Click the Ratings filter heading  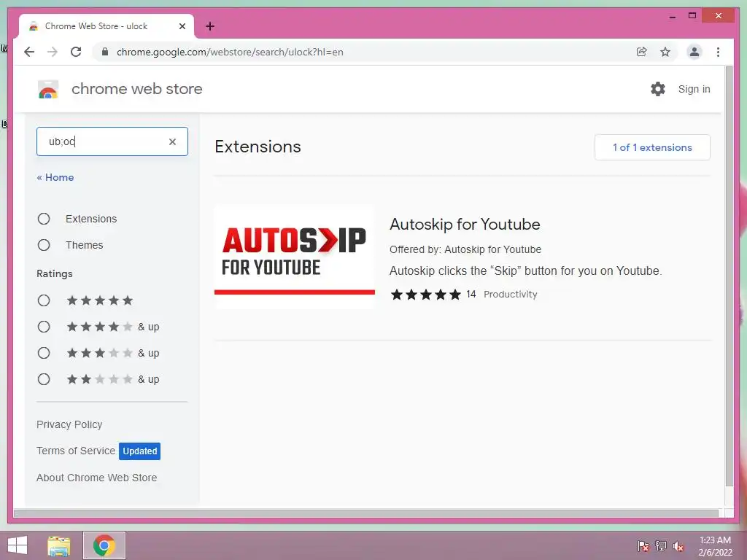coord(55,274)
